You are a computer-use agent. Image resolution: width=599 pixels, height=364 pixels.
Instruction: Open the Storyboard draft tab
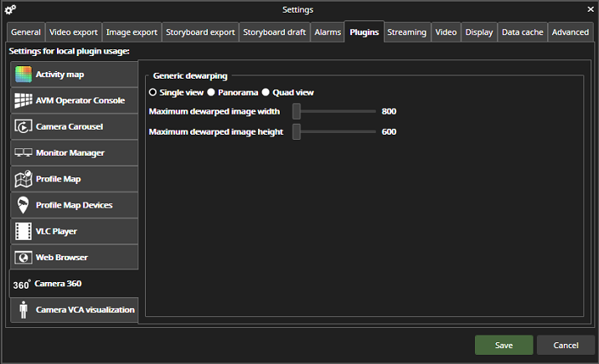274,33
